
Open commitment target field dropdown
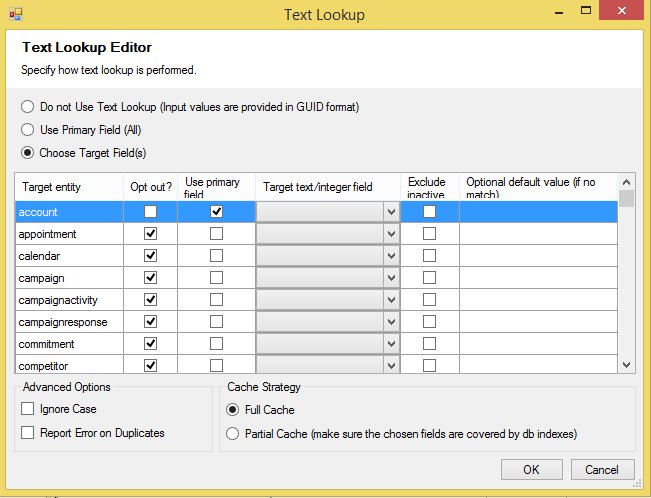pos(391,344)
